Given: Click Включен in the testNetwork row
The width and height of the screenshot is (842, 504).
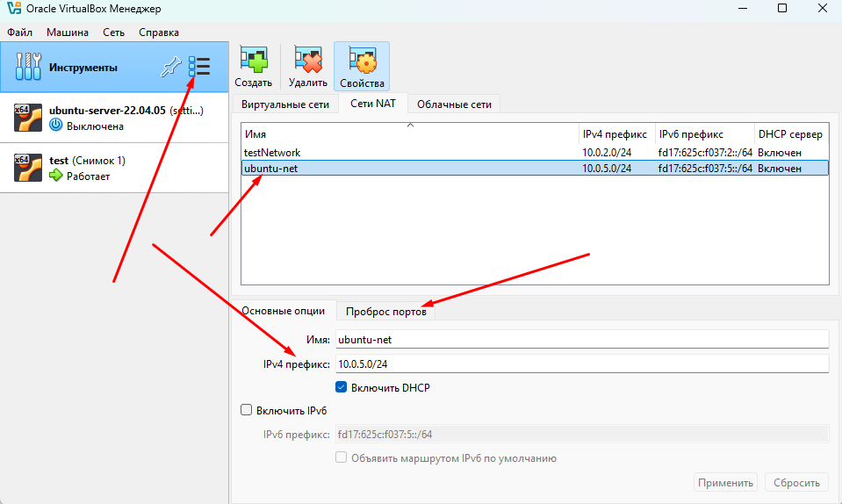Looking at the screenshot, I should [779, 153].
